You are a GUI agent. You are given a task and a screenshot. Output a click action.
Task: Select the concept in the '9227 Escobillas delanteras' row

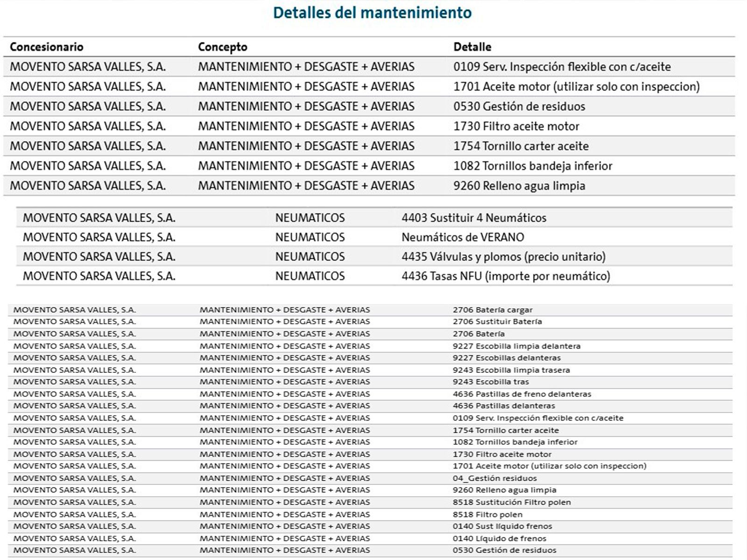click(285, 358)
